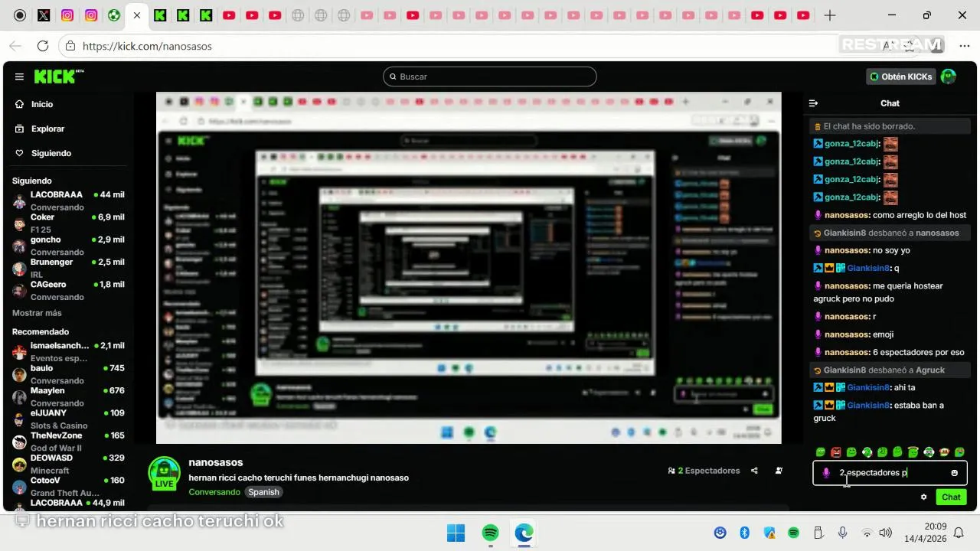Open the LACOBRAAA channel with 44 mil viewers
The height and width of the screenshot is (551, 980).
[67, 201]
